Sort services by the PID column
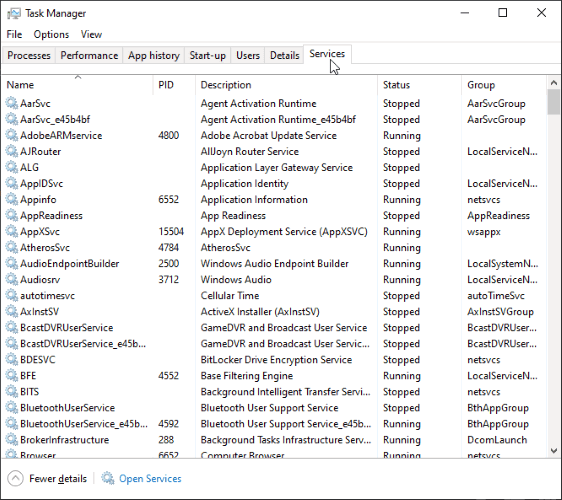Screen dimensions: 562x500 [x=174, y=85]
